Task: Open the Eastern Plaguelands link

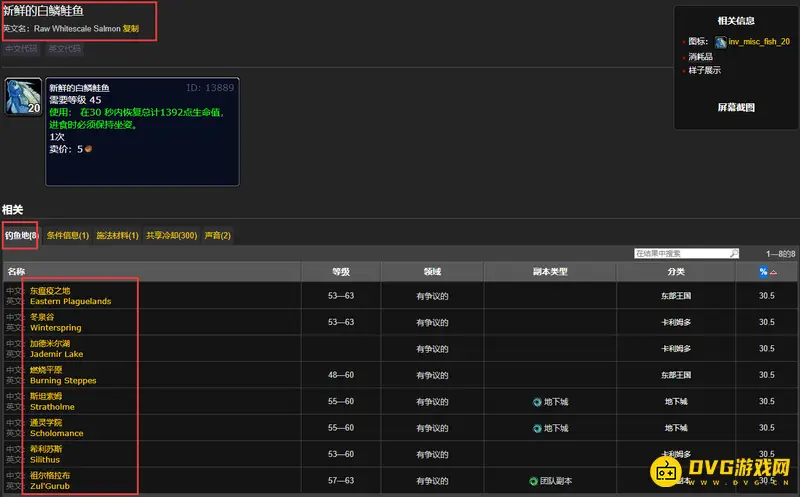Action: (x=70, y=302)
